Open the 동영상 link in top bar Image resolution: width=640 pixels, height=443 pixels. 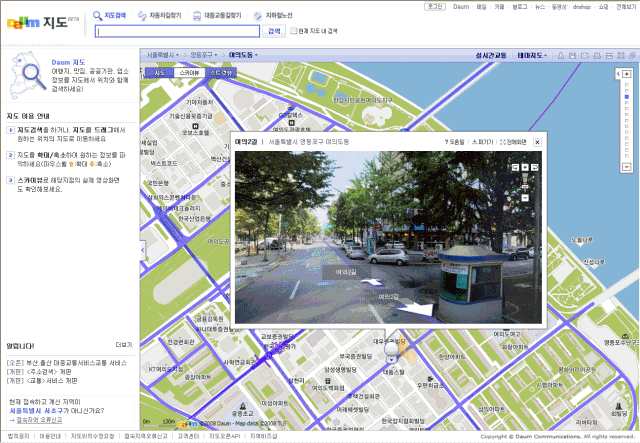click(x=559, y=7)
